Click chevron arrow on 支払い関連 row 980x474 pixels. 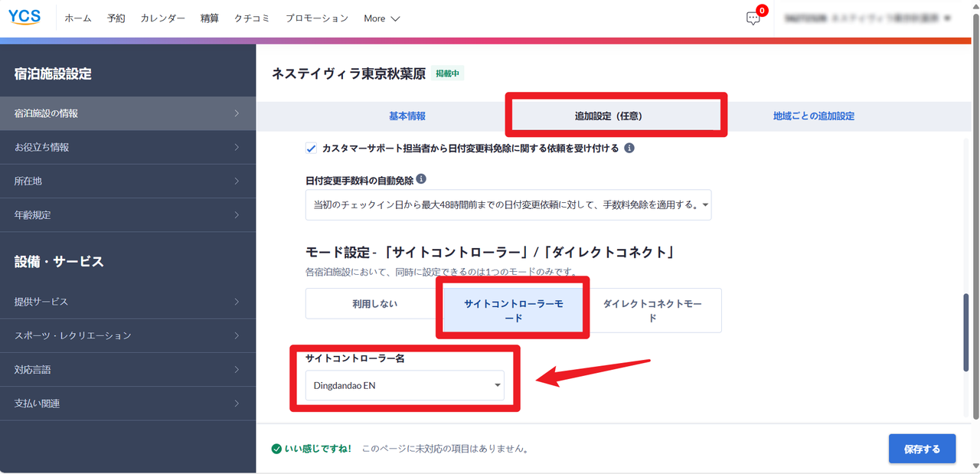[237, 404]
